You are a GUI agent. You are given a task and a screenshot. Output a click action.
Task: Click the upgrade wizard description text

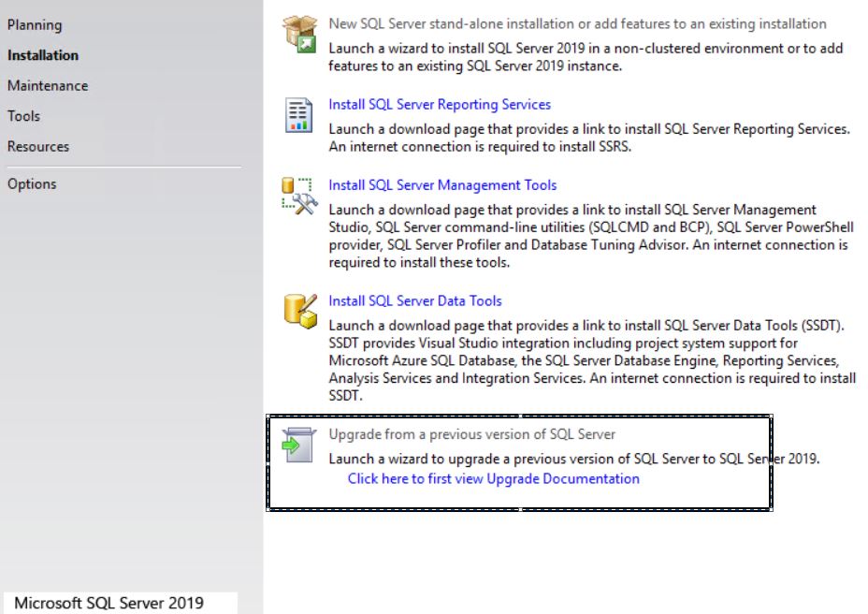573,459
